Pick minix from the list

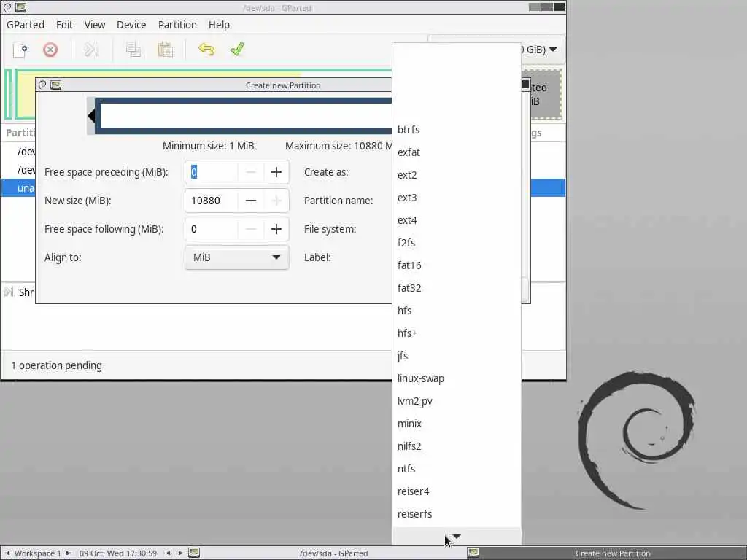(x=457, y=424)
